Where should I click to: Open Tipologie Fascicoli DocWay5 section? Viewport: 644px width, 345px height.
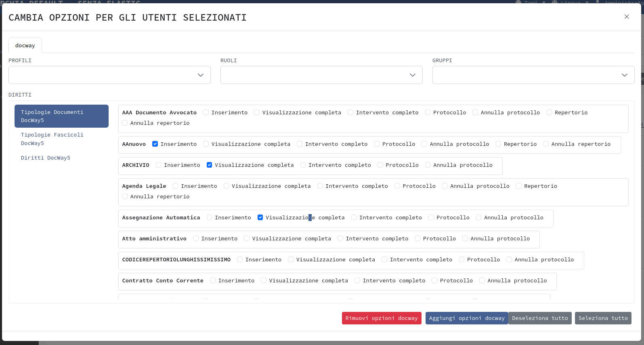[52, 139]
